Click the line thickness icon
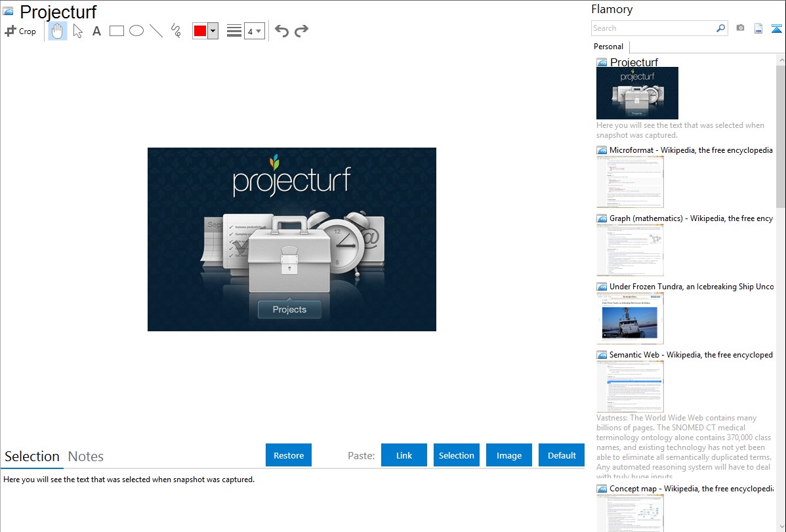The width and height of the screenshot is (786, 532). (234, 31)
